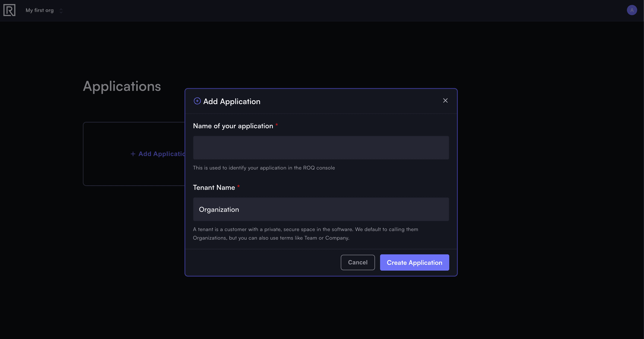Click Create Application button

pos(414,262)
